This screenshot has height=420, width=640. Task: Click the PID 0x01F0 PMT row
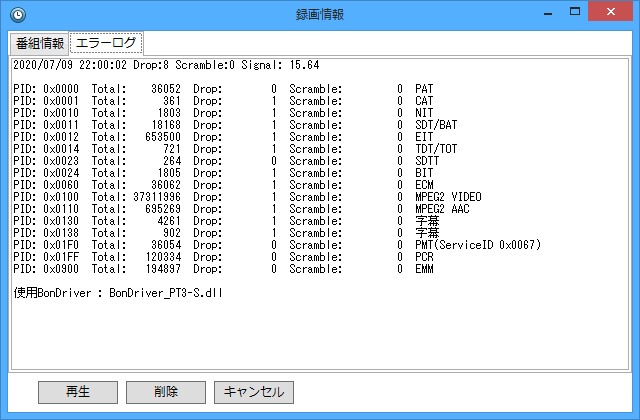click(x=277, y=245)
